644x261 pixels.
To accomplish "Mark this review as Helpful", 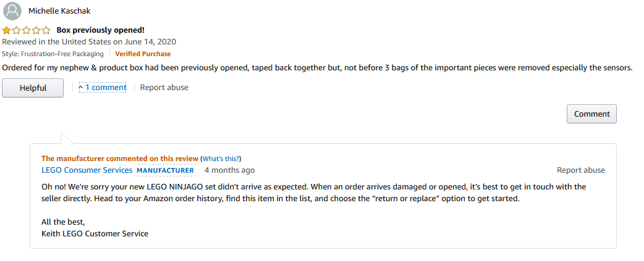I will (x=33, y=88).
